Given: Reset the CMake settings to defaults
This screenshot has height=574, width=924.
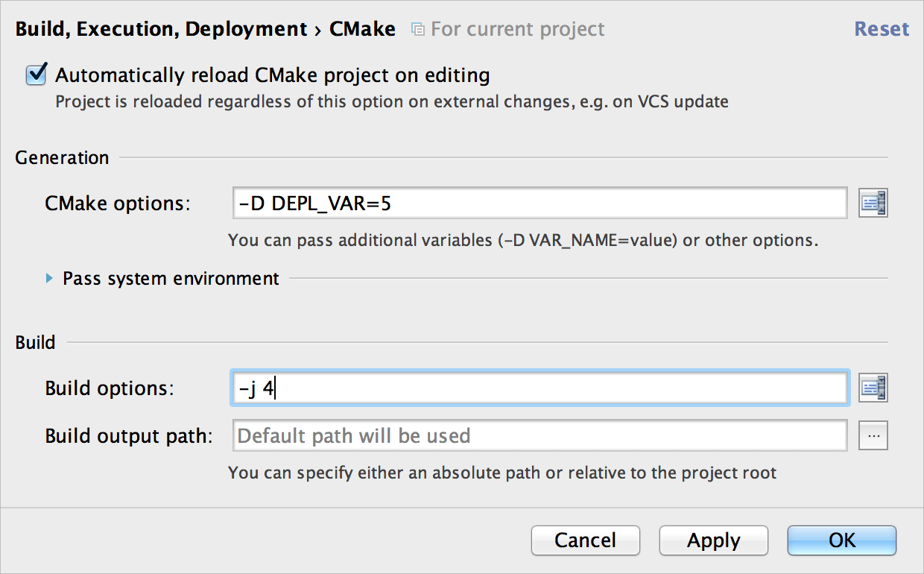Looking at the screenshot, I should [882, 29].
